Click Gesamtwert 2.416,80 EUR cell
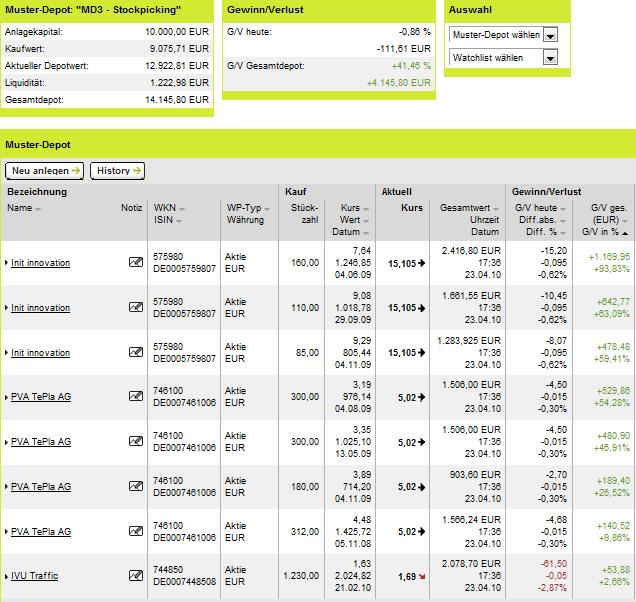Screen dimensions: 636x602 [x=471, y=251]
